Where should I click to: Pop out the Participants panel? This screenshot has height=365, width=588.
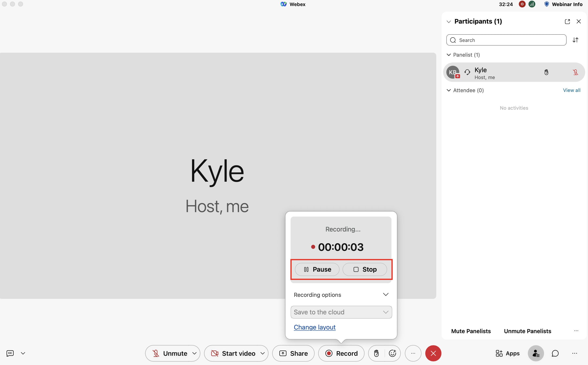pos(567,22)
